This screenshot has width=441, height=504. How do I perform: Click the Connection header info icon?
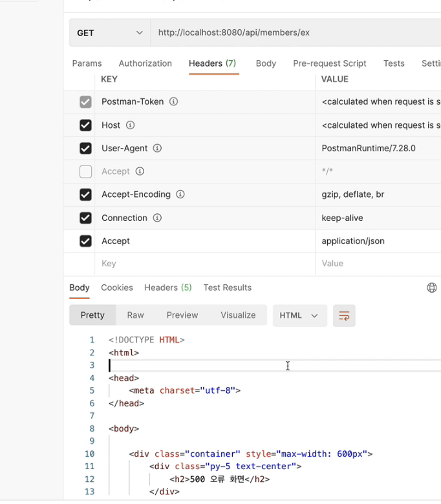pos(157,218)
